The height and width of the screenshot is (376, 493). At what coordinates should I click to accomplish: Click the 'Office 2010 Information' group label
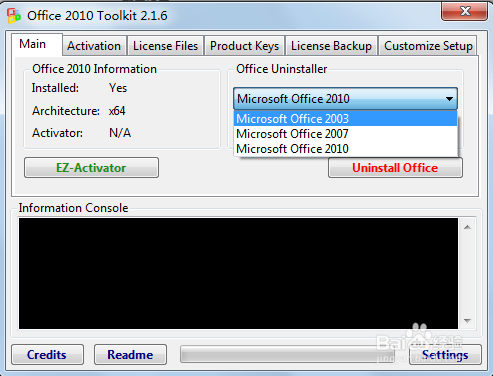coord(94,69)
